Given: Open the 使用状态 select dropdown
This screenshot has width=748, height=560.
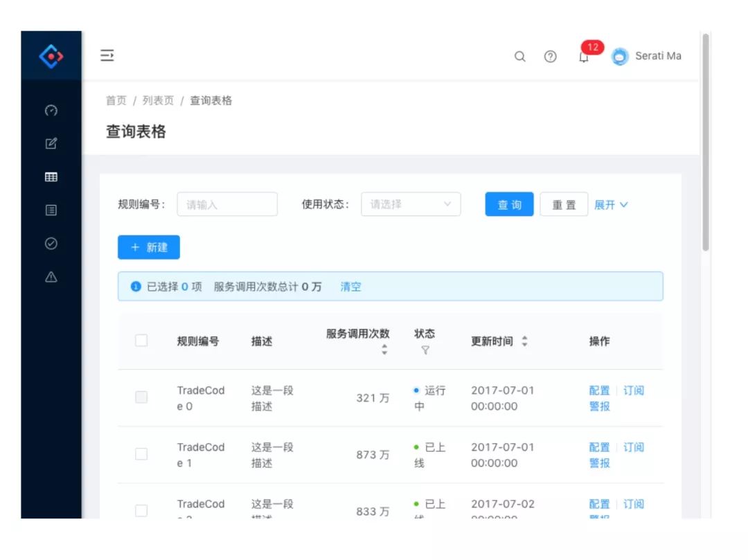Looking at the screenshot, I should [411, 204].
